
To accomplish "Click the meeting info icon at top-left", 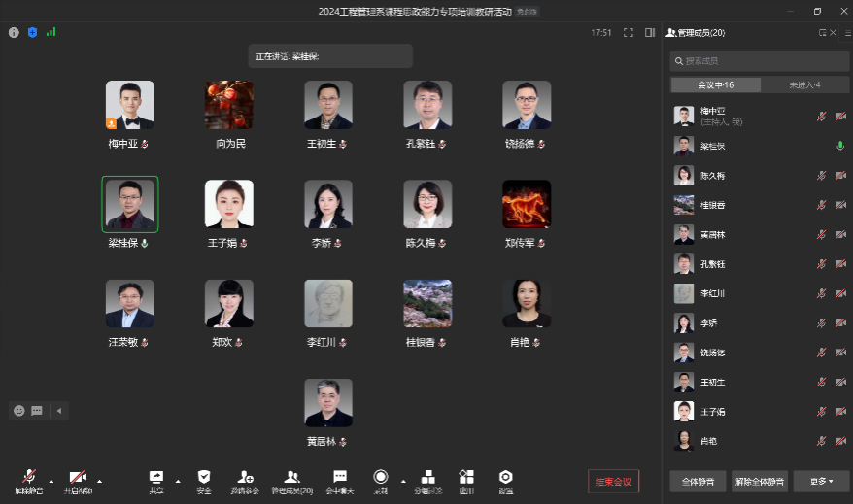I will 14,32.
